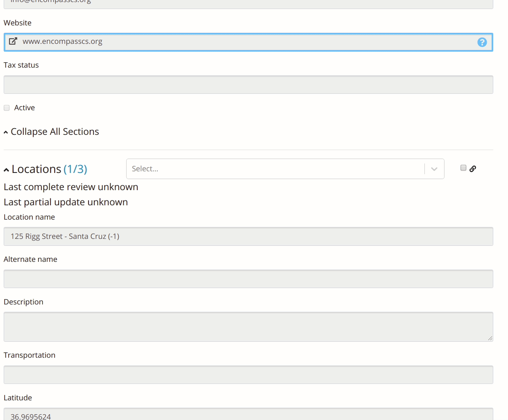
Task: Open the (1/3) locations link
Action: [x=75, y=168]
